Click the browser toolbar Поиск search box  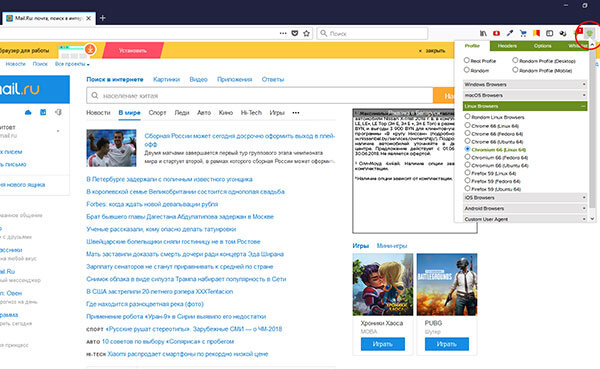(372, 33)
